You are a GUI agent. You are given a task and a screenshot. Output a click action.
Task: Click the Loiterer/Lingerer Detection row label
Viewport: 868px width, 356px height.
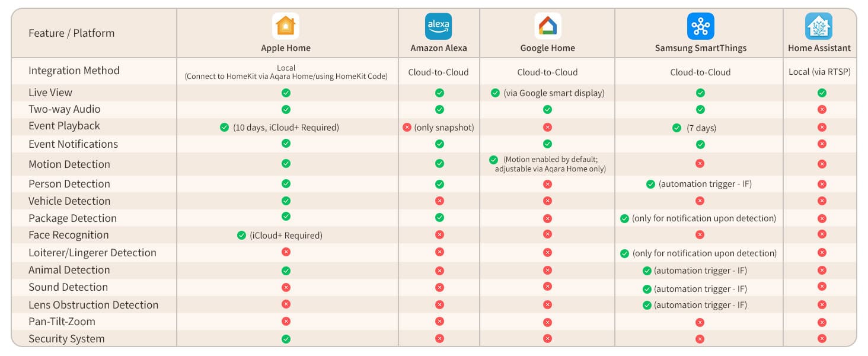[92, 253]
